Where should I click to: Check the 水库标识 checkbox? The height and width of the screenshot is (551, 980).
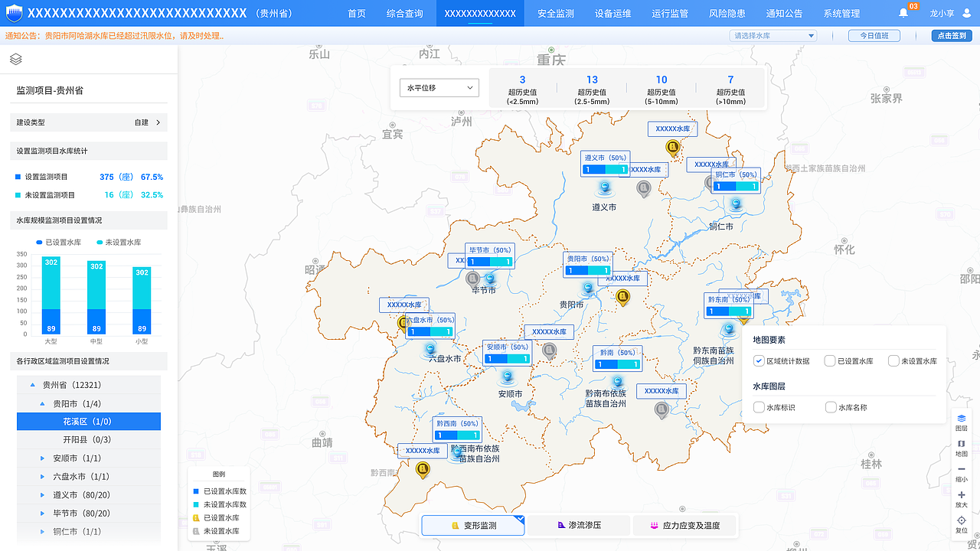coord(759,407)
